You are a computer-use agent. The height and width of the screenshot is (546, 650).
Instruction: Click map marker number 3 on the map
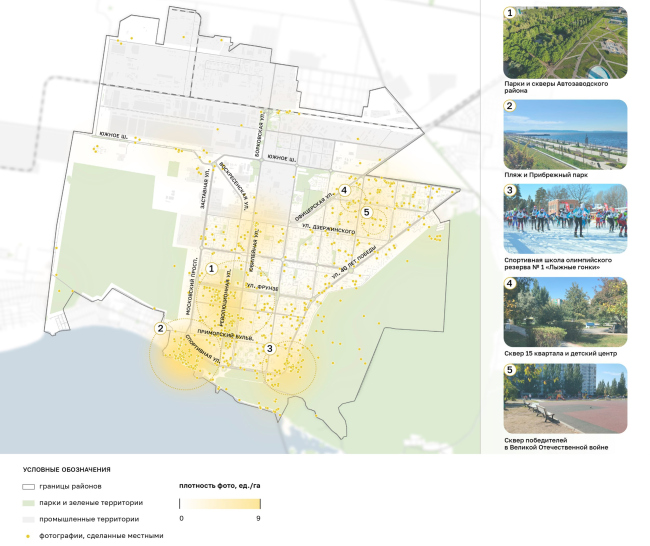click(x=270, y=348)
